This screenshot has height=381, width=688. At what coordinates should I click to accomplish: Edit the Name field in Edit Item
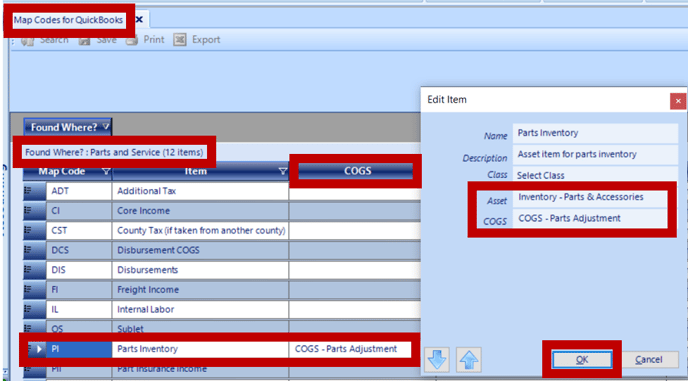(x=595, y=133)
